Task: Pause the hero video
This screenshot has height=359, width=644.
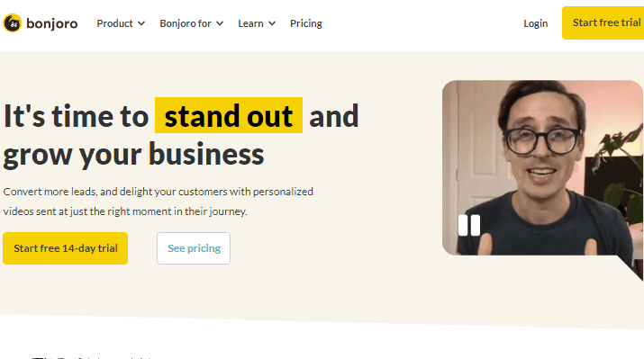Action: (469, 225)
